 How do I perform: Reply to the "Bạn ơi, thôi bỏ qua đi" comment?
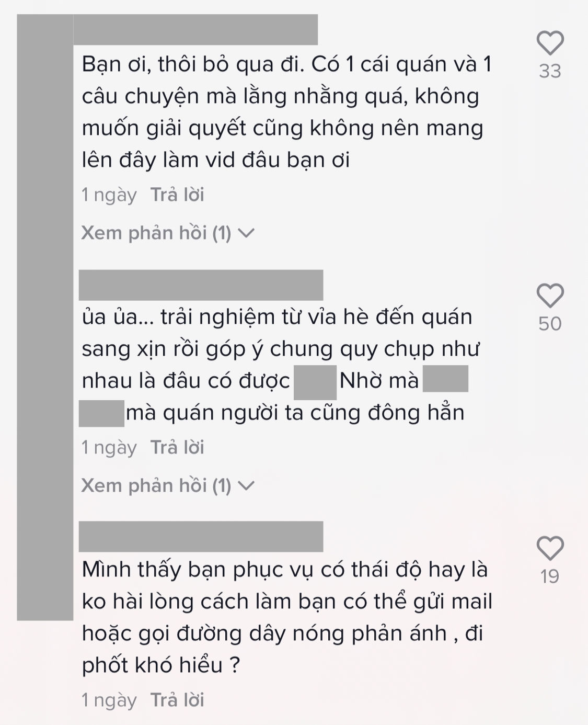click(177, 195)
